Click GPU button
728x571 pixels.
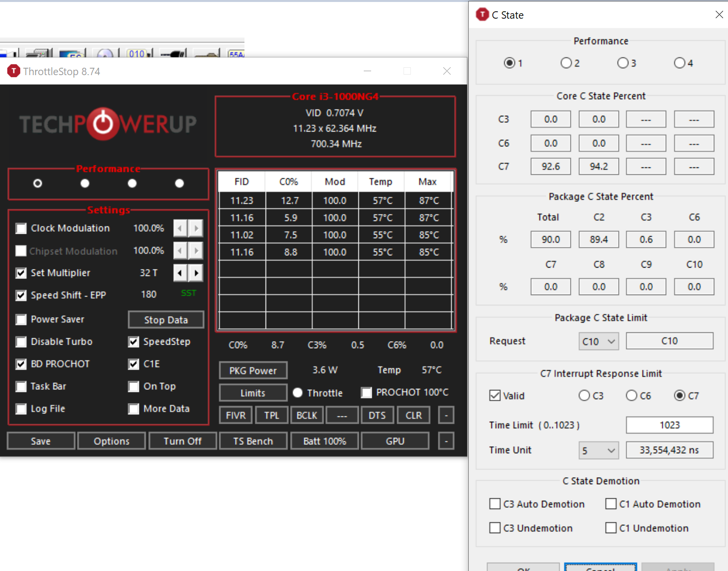pyautogui.click(x=395, y=441)
